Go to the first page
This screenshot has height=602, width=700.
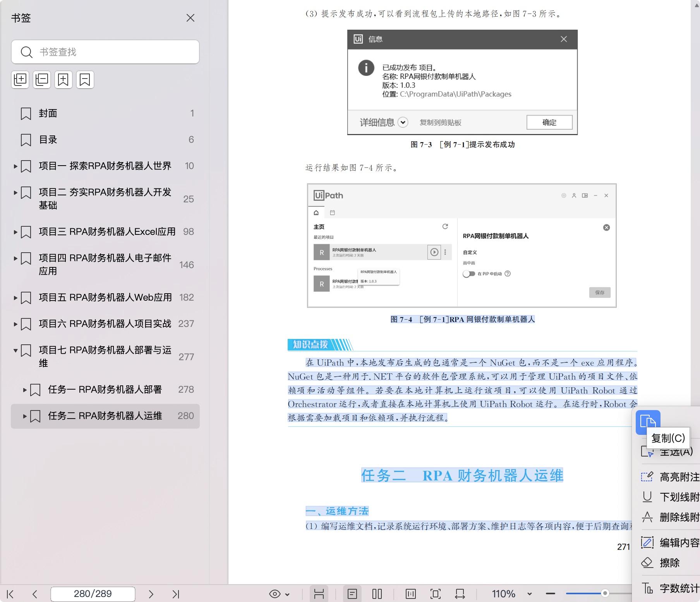coord(10,594)
